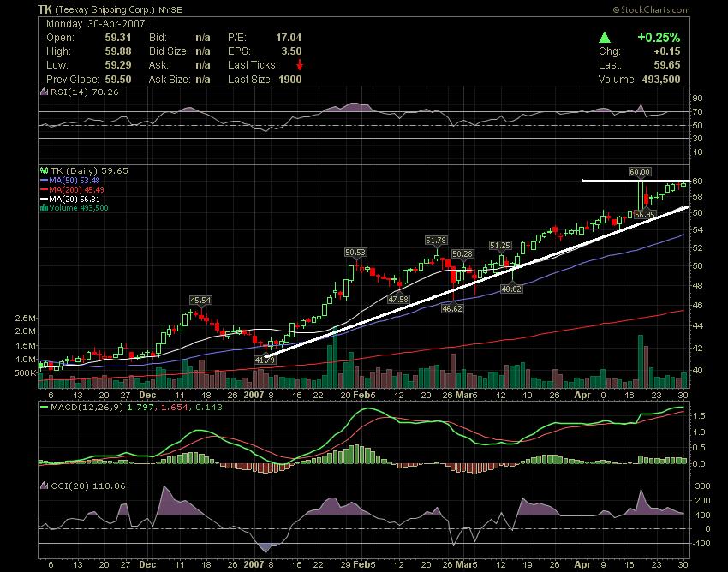Click the 51.25 price marker
The image size is (728, 572).
point(500,245)
